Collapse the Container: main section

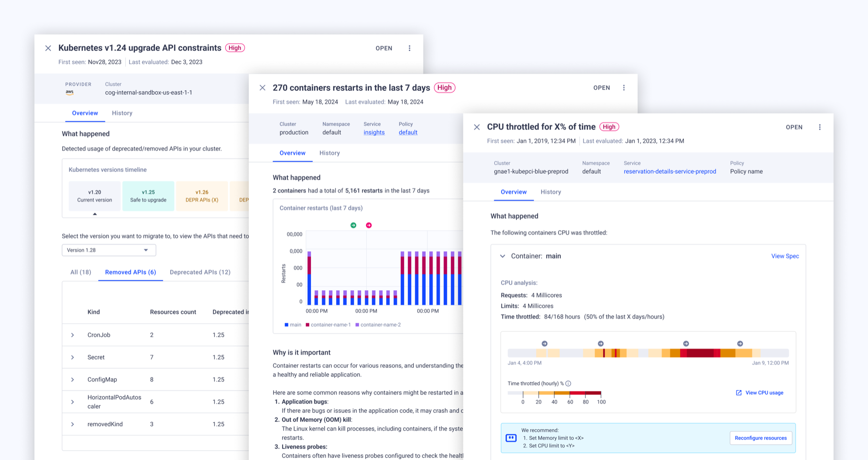click(x=502, y=256)
